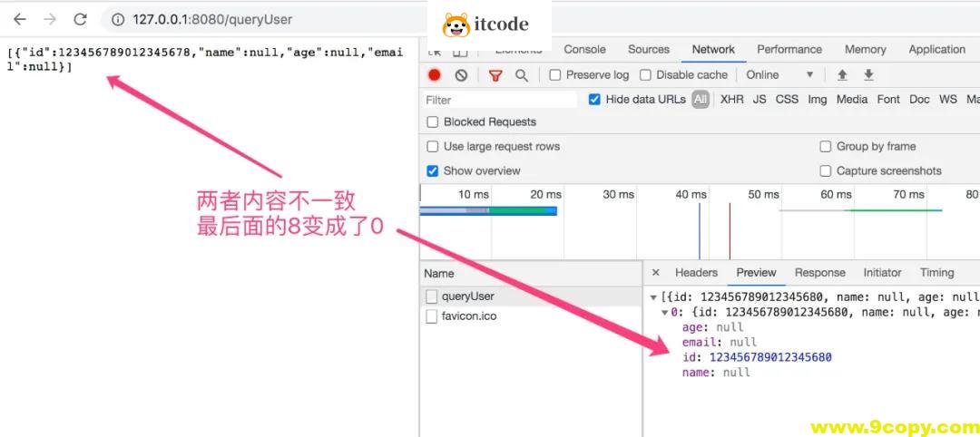The height and width of the screenshot is (437, 980).
Task: Collapse the root array in Preview
Action: click(654, 297)
